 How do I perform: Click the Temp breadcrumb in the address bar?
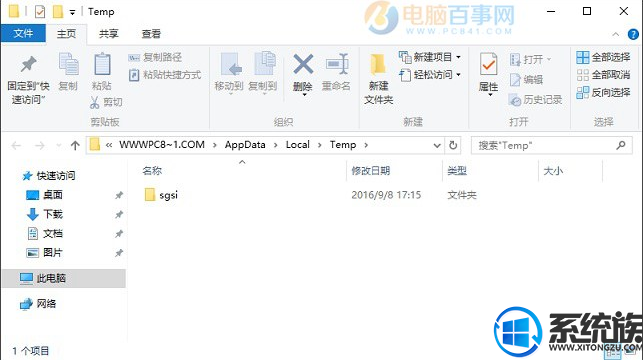click(343, 145)
